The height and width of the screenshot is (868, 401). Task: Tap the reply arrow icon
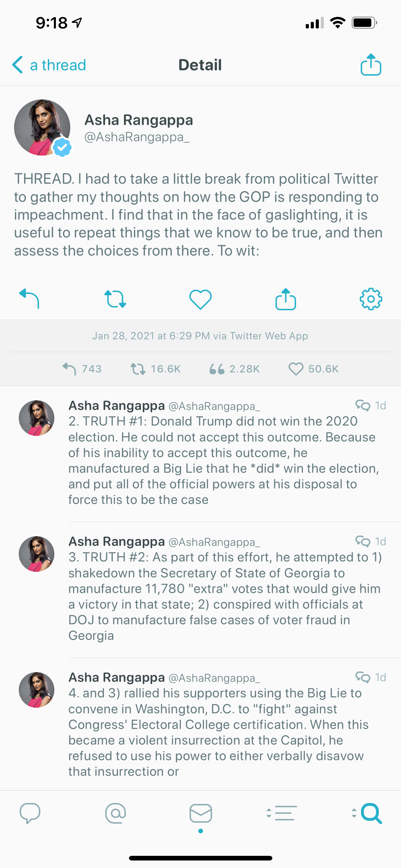pyautogui.click(x=29, y=298)
